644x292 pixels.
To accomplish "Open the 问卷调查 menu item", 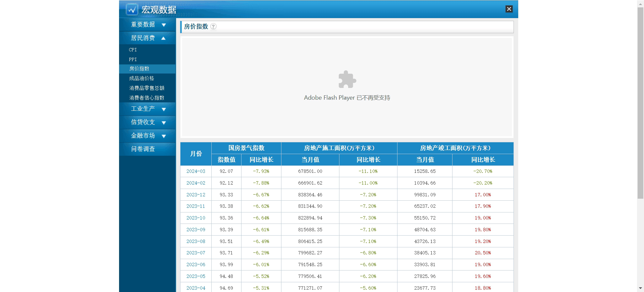I will [x=143, y=149].
